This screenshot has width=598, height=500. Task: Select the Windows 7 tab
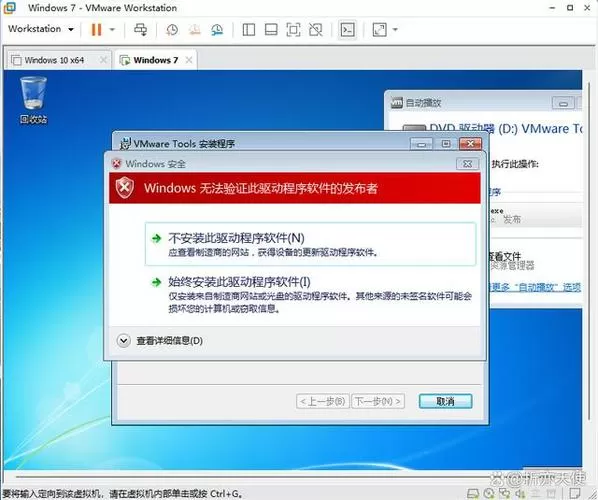coord(155,60)
